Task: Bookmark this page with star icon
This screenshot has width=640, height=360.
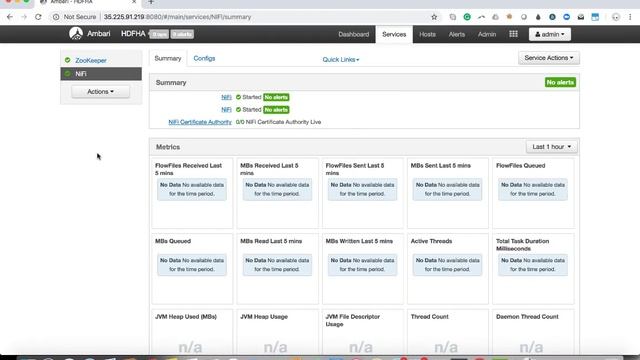Action: click(x=434, y=17)
